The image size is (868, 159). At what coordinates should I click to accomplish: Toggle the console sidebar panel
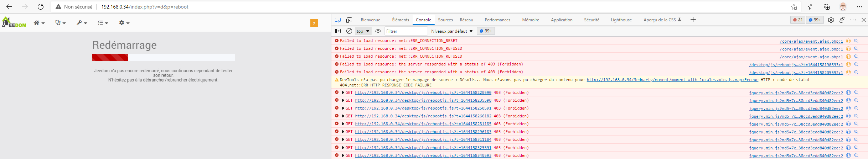click(x=338, y=31)
